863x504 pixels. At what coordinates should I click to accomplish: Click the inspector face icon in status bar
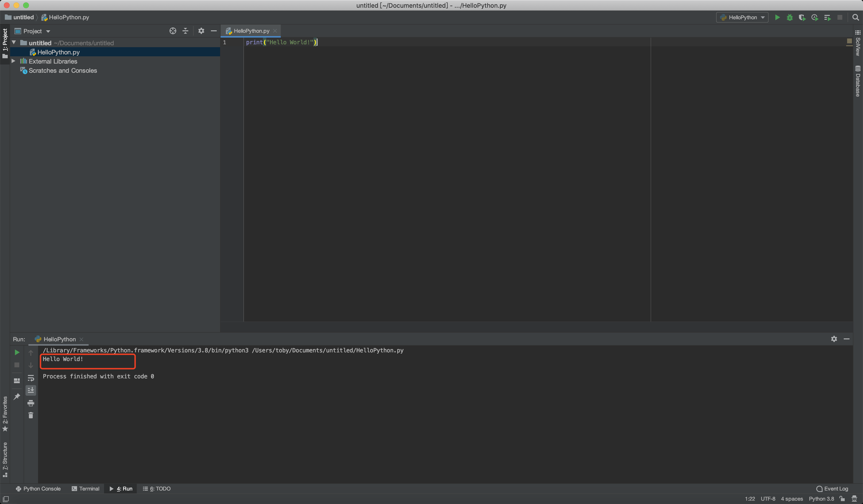point(854,498)
